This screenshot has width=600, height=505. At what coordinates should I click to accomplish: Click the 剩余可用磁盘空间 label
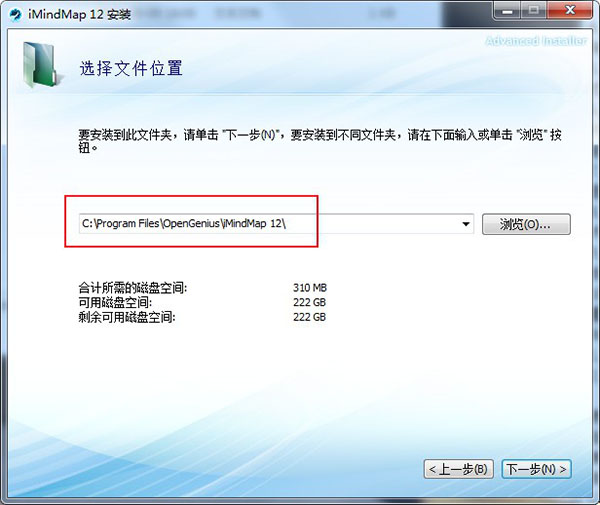(x=127, y=317)
